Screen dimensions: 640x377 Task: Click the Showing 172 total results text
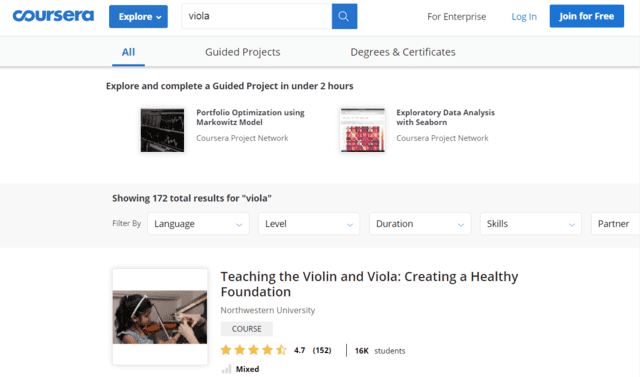tap(192, 198)
